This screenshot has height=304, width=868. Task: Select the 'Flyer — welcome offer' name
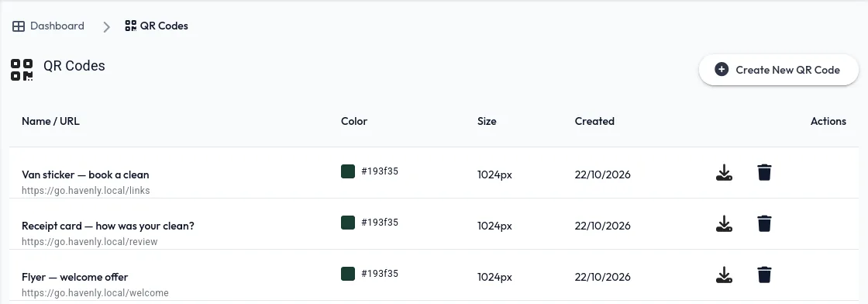click(74, 276)
